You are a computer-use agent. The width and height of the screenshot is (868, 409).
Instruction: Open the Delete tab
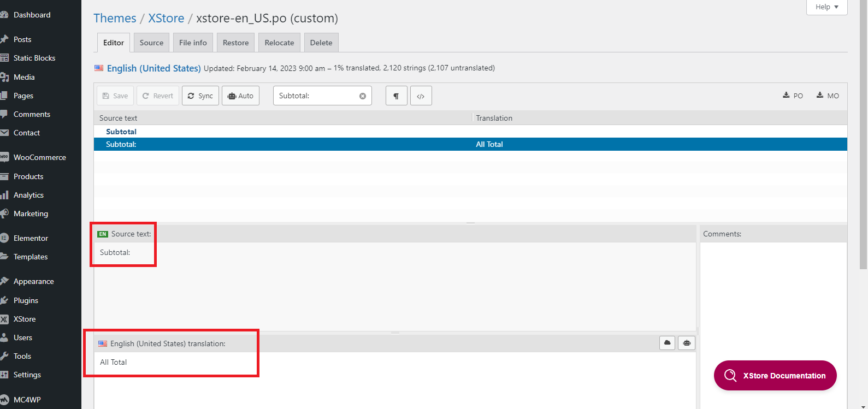click(321, 43)
